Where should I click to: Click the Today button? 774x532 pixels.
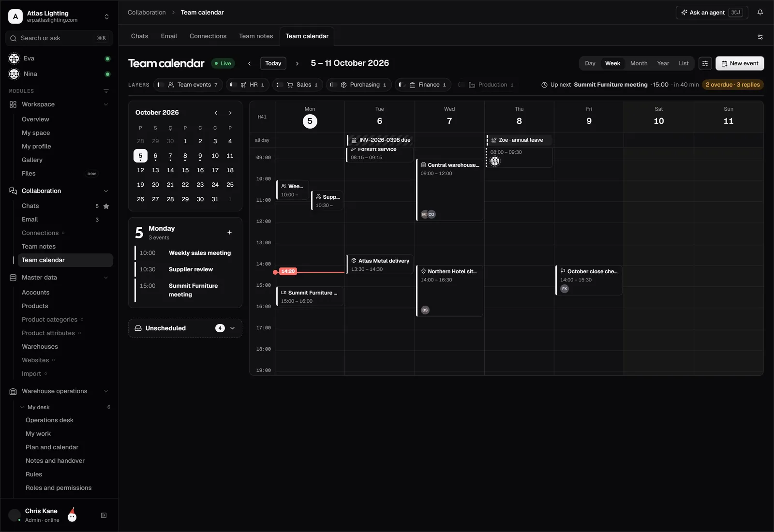click(273, 63)
